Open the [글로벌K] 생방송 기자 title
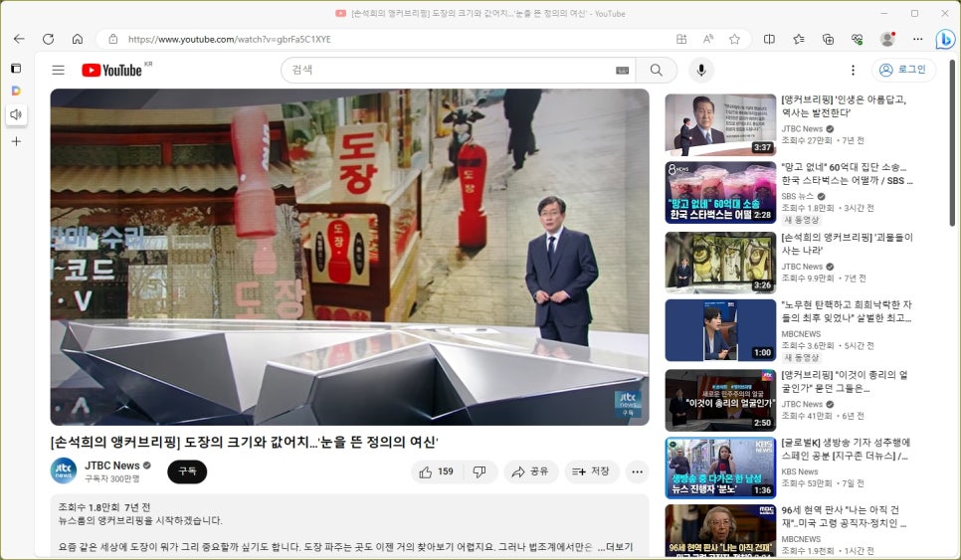Image resolution: width=961 pixels, height=560 pixels. 846,449
